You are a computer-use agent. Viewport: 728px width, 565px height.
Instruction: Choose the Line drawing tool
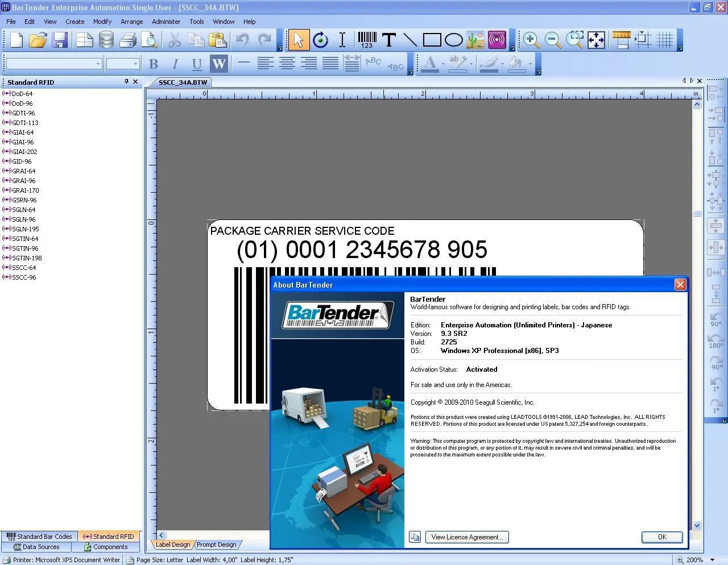pyautogui.click(x=410, y=40)
